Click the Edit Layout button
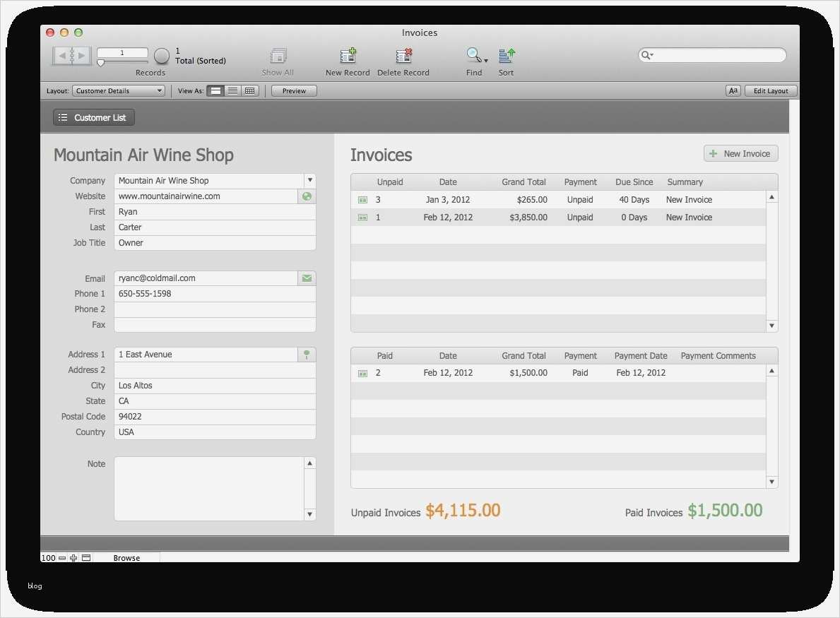This screenshot has height=618, width=840. tap(770, 91)
